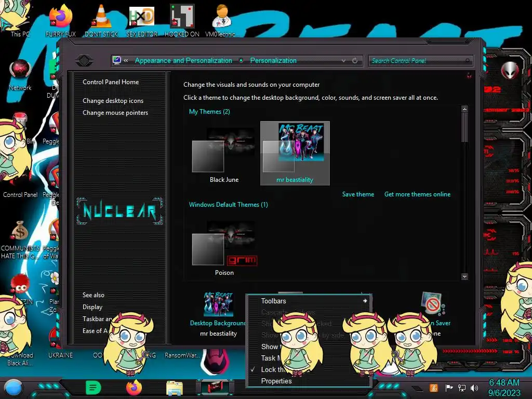
Task: Expand the Toolbars submenu arrow
Action: tap(365, 301)
